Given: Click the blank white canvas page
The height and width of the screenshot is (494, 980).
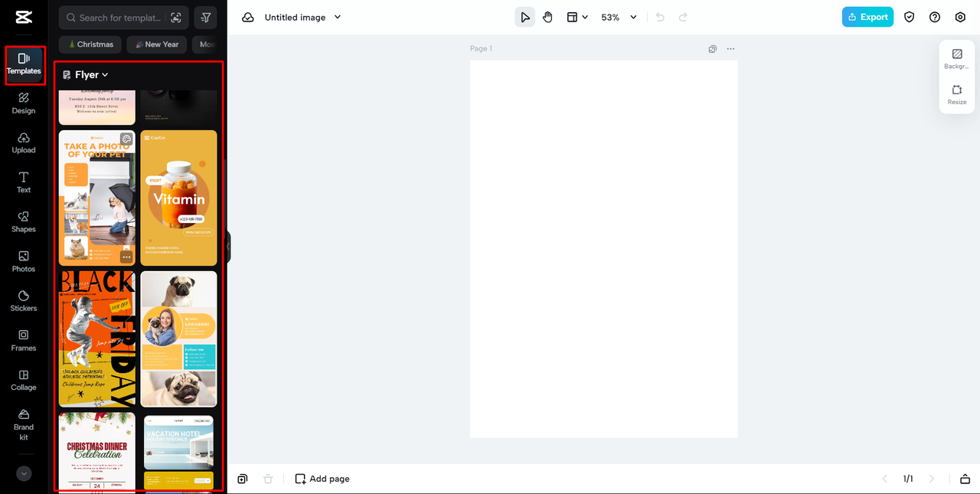Looking at the screenshot, I should 603,249.
